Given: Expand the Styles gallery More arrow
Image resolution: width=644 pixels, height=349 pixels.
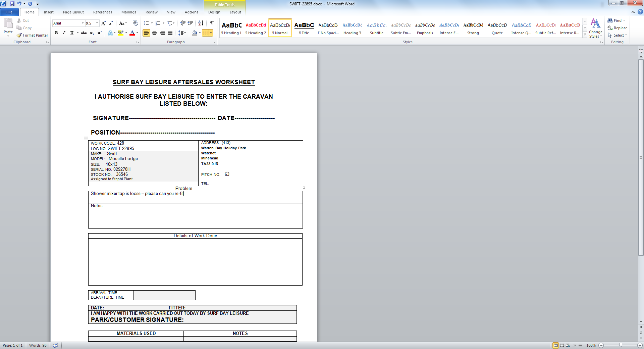Looking at the screenshot, I should point(585,35).
